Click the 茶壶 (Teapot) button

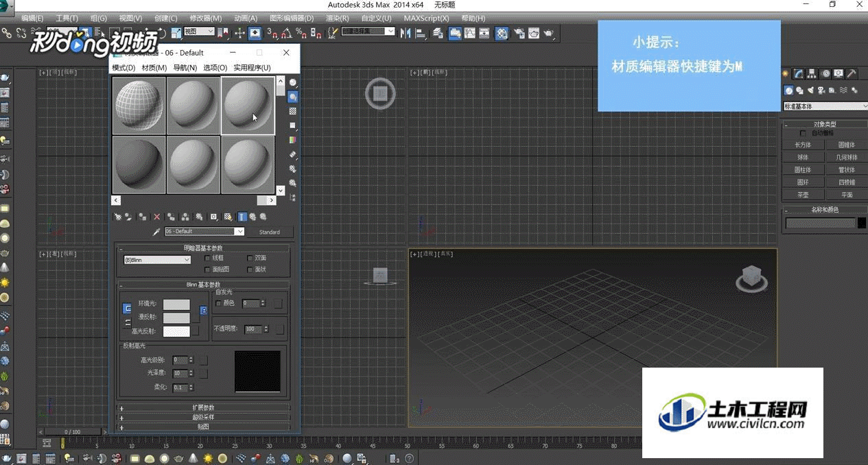(x=803, y=195)
